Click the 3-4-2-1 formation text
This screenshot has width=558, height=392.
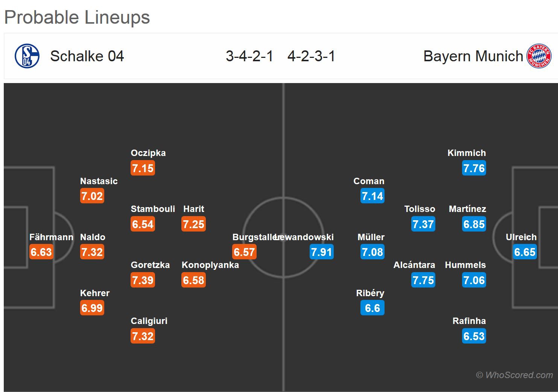click(x=249, y=56)
